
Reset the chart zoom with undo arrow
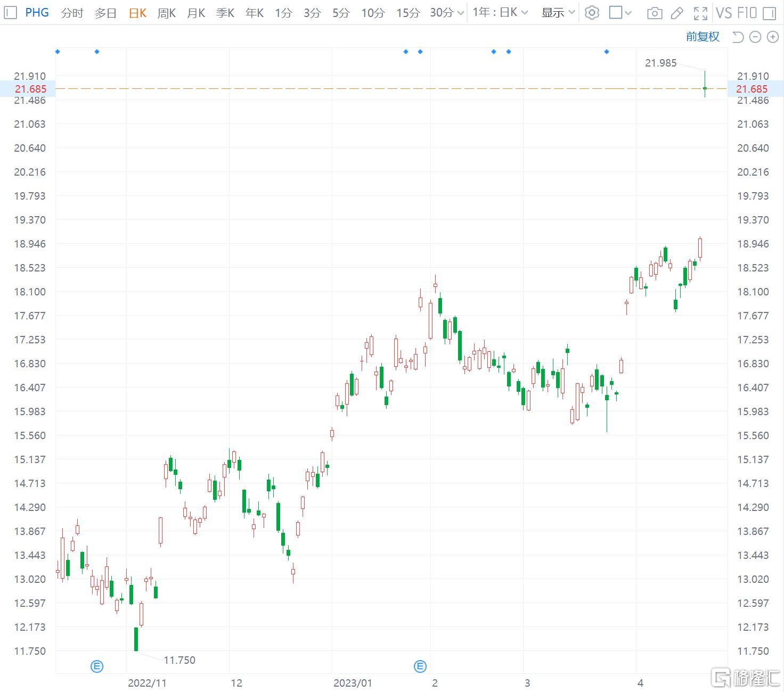[x=738, y=37]
